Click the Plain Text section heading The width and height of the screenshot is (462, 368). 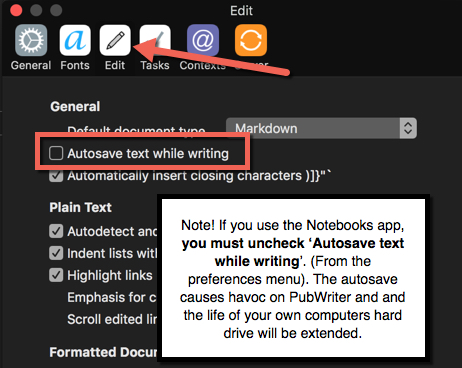[x=80, y=207]
